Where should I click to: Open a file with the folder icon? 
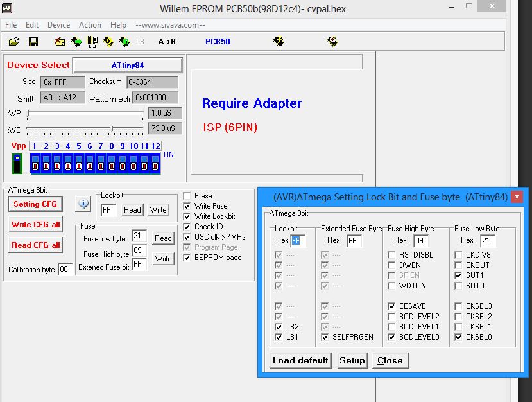14,42
